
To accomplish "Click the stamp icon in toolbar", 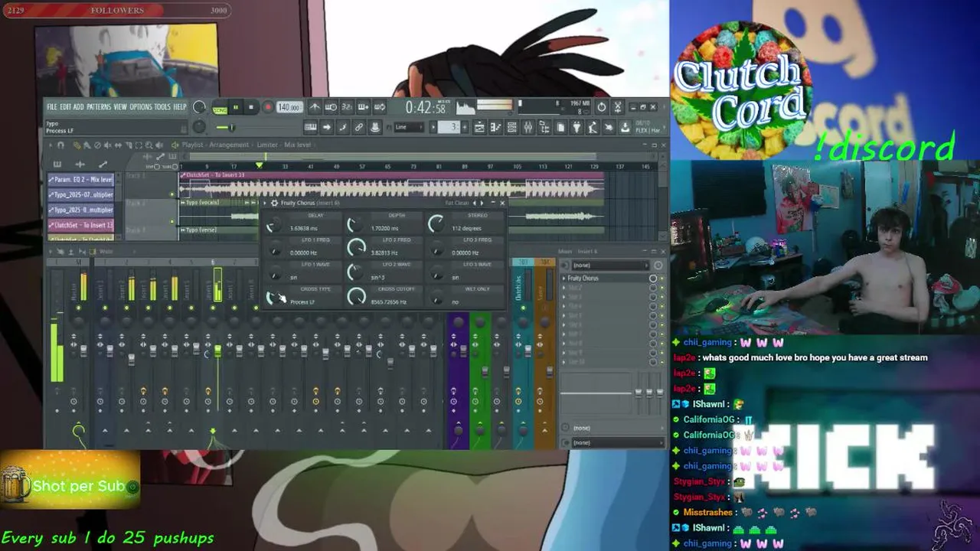I will click(x=375, y=127).
